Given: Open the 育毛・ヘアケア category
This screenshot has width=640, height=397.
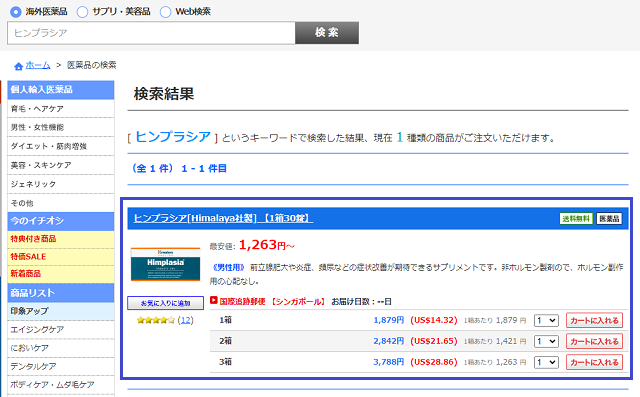Looking at the screenshot, I should click(61, 109).
